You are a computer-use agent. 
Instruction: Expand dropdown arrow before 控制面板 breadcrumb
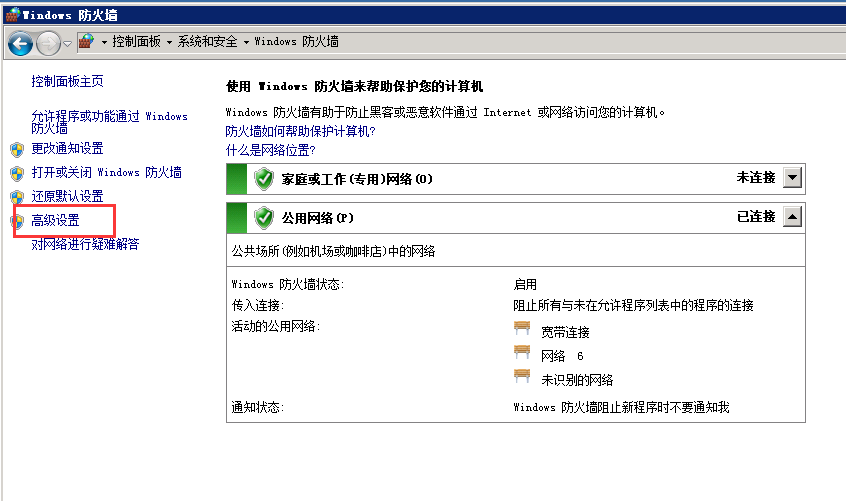(x=104, y=42)
